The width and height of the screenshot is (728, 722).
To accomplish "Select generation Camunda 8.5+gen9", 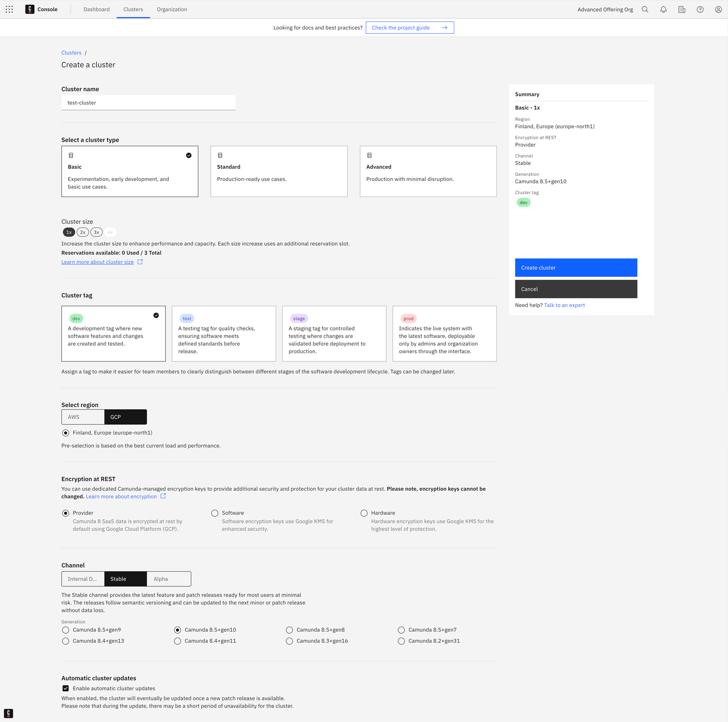I will [x=66, y=630].
